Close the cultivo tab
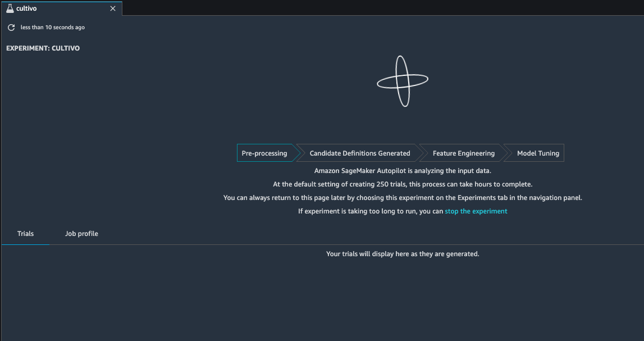644x341 pixels. click(113, 8)
